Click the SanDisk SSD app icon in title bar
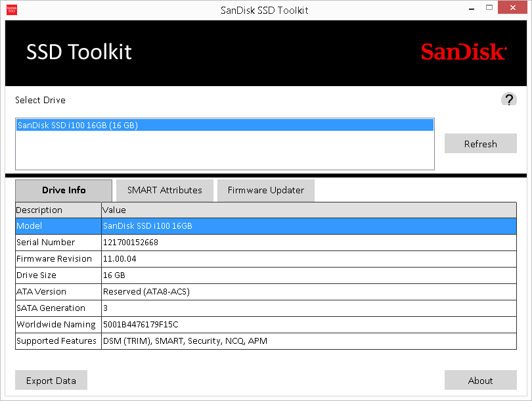The height and width of the screenshot is (401, 532). [12, 10]
